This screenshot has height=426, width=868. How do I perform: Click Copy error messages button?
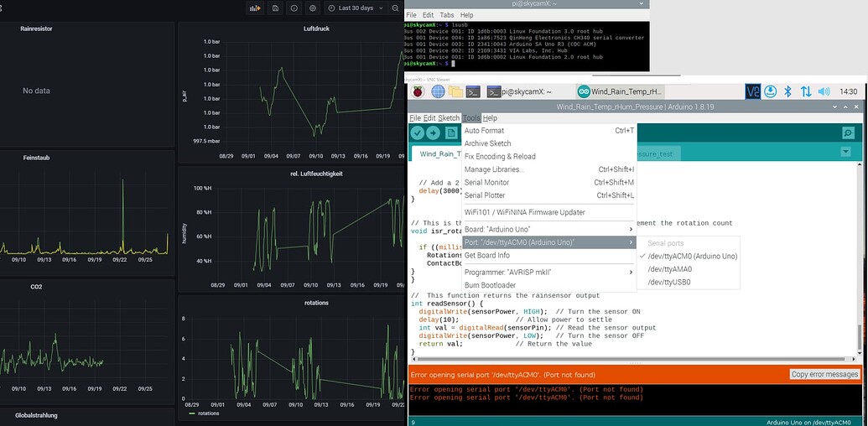tap(825, 375)
